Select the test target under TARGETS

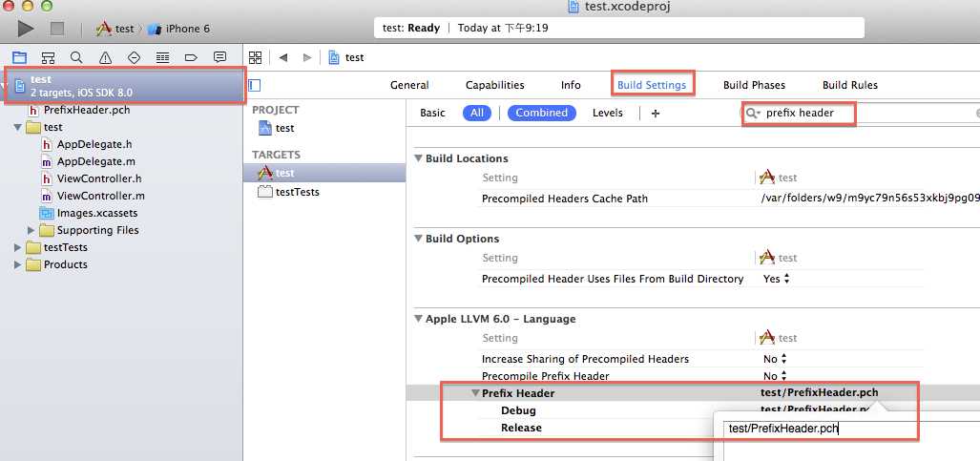[x=325, y=174]
